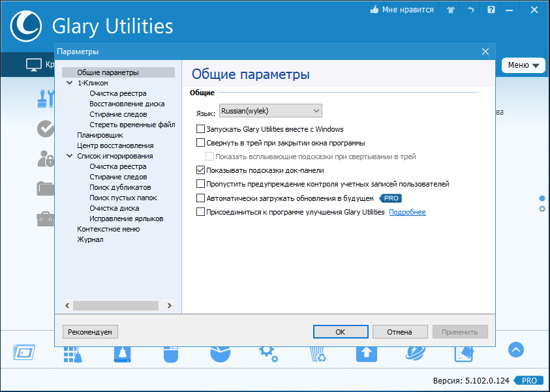The image size is (550, 392).
Task: Open 'Контекстное меню' settings page
Action: pos(108,229)
